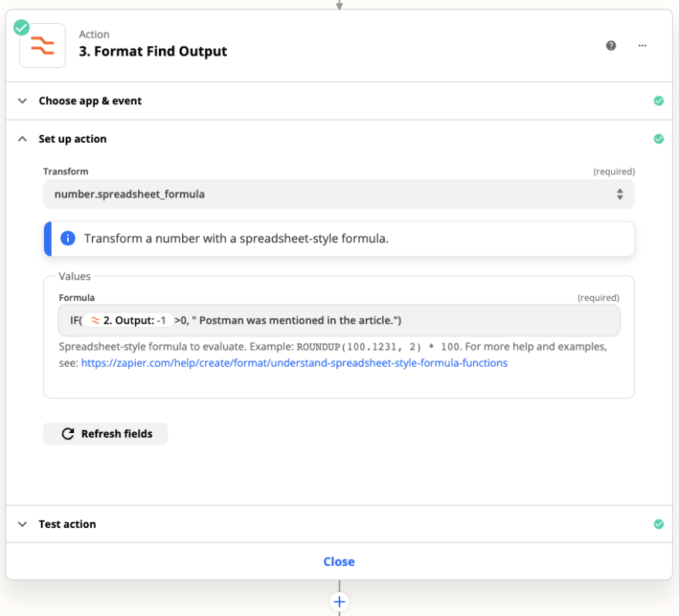This screenshot has height=616, width=679.
Task: Click the green checkmark on the Formatter icon
Action: pyautogui.click(x=22, y=27)
